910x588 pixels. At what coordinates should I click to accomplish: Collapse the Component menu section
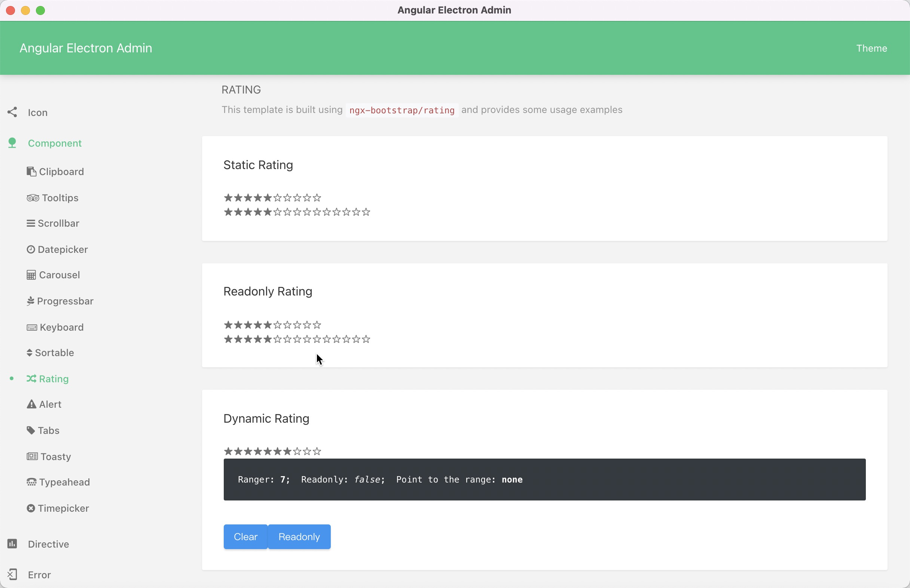[55, 143]
